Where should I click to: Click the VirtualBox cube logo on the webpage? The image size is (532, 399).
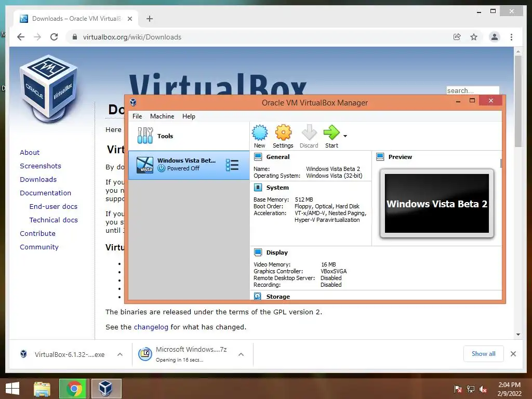49,88
